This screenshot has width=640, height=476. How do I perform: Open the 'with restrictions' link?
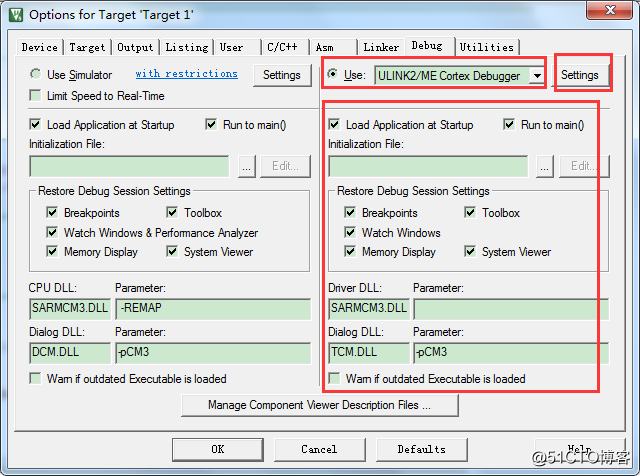187,74
